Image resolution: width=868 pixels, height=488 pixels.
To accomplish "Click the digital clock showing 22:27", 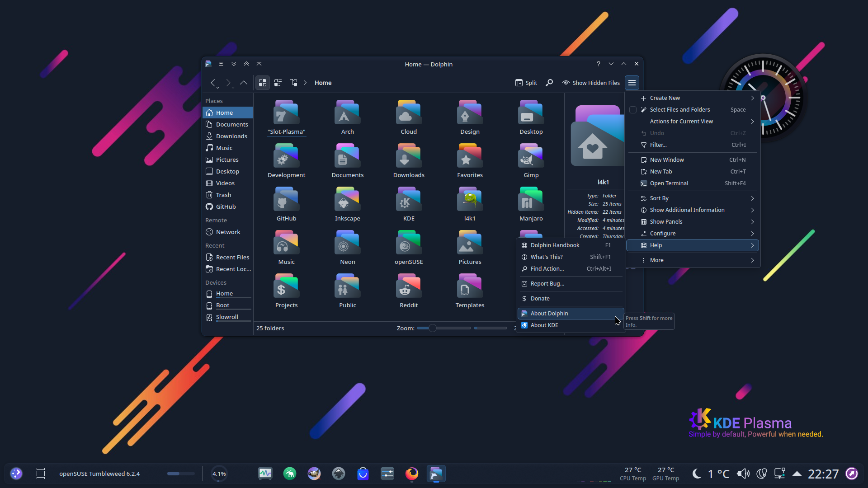I will tap(823, 474).
